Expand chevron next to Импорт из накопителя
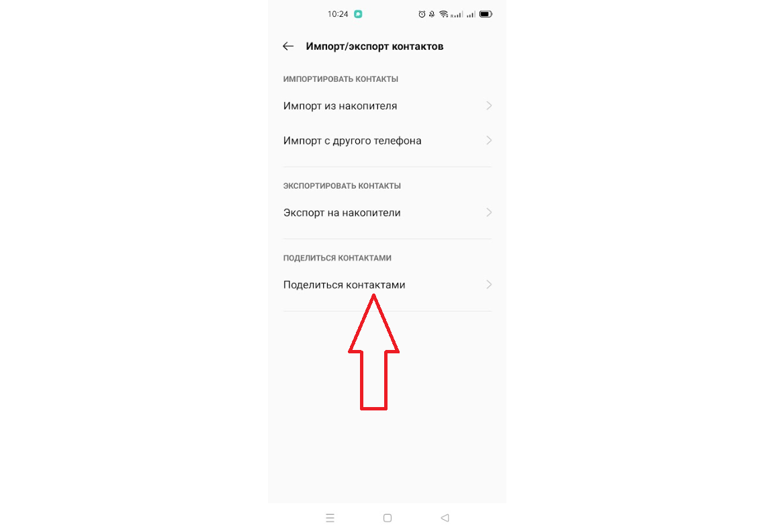Screen dimensions: 769x532 point(489,106)
